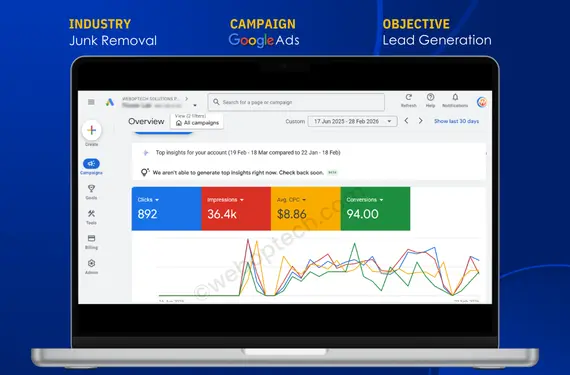Click the BETA badge
570x375 pixels.
pos(332,173)
